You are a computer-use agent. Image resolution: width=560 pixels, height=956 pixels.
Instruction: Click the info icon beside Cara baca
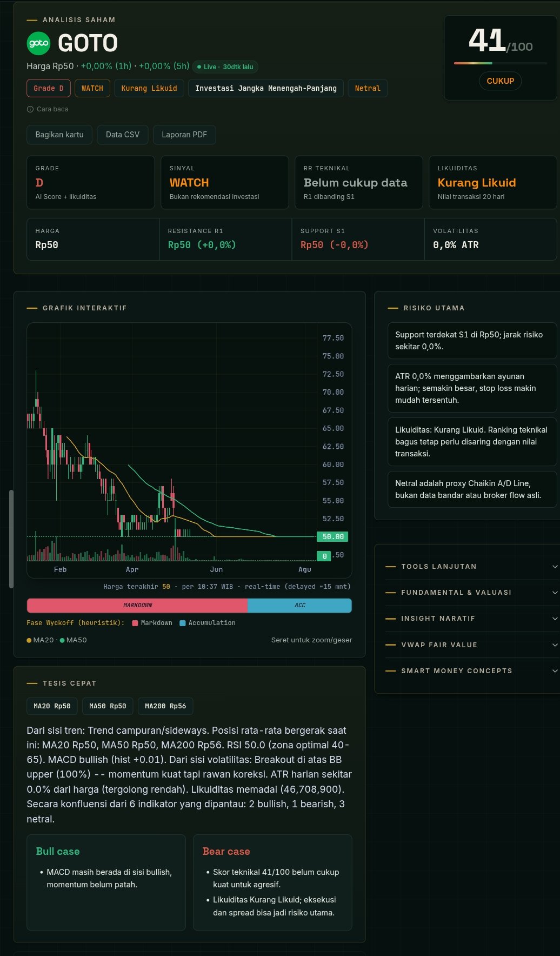pos(30,109)
